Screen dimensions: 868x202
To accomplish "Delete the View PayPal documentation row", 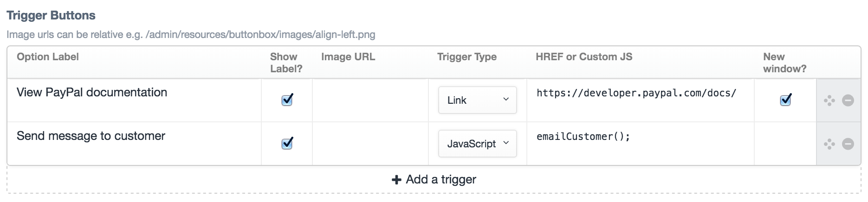I will tap(848, 101).
